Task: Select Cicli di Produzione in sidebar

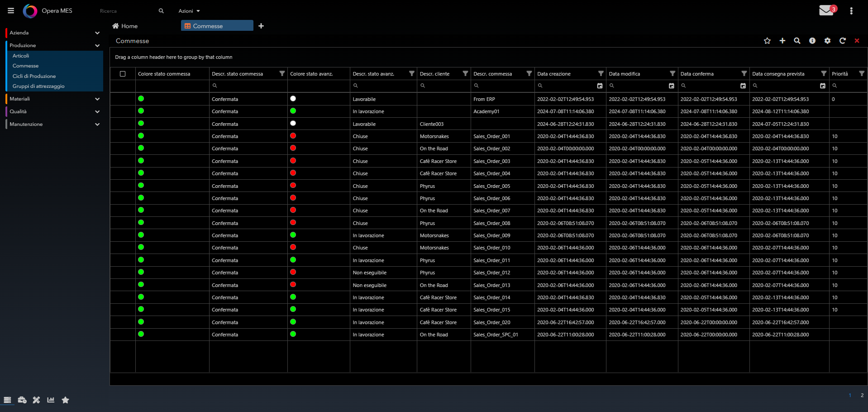Action: click(x=34, y=76)
